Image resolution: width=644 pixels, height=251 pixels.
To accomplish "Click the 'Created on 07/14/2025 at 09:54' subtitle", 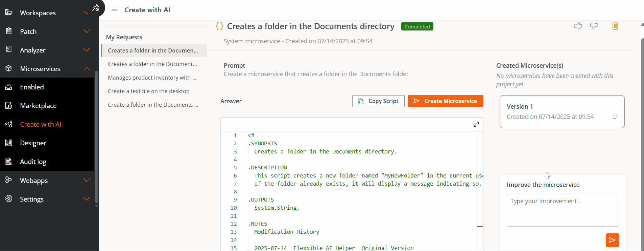I will pos(329,41).
